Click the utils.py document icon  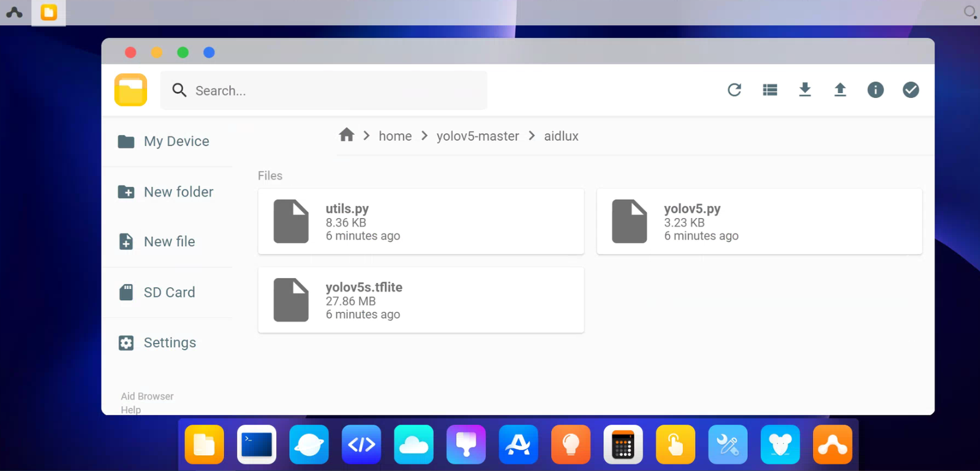point(291,221)
